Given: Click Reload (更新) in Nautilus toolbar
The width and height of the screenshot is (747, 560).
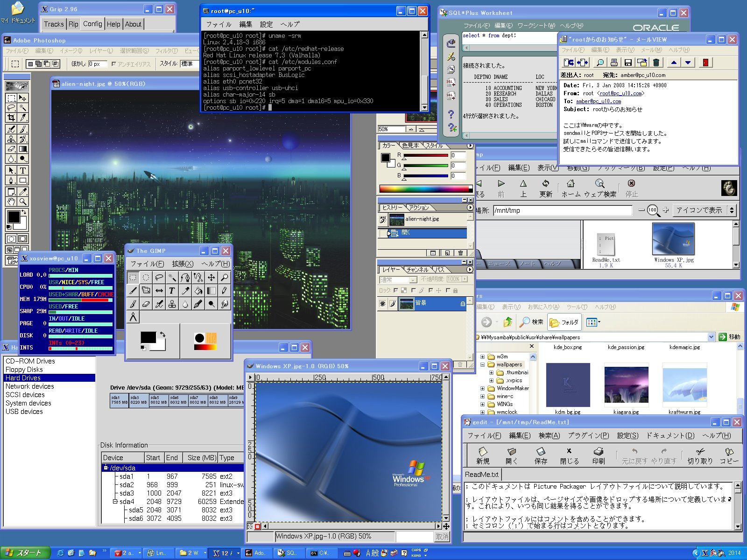Looking at the screenshot, I should tap(545, 188).
